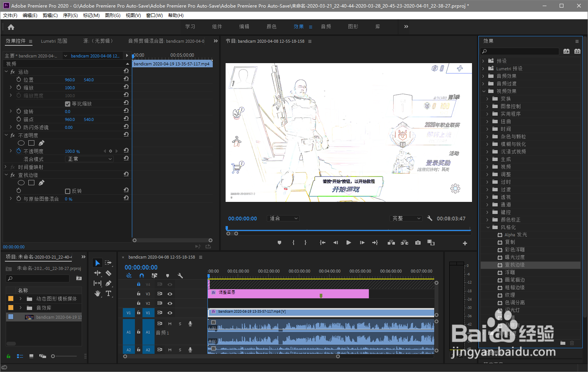Screen dimensions: 588x372
Task: Toggle snap magnet in the timeline
Action: [x=142, y=276]
